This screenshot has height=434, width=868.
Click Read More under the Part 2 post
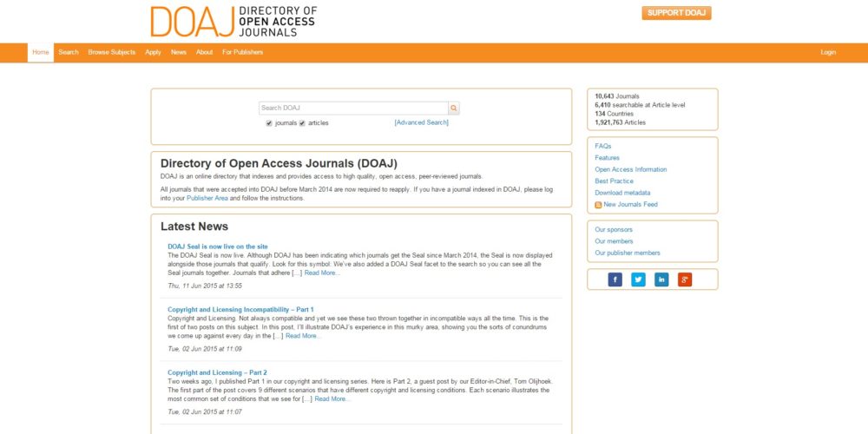(332, 399)
